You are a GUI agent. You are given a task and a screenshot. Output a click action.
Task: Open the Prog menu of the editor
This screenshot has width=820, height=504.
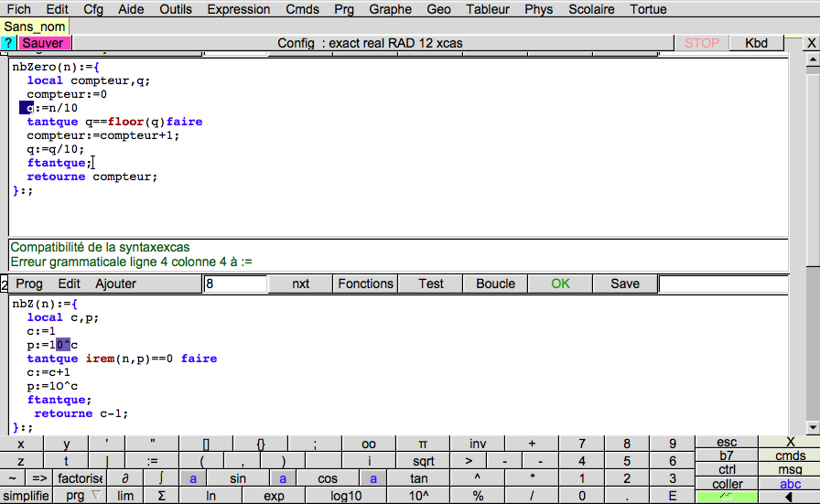tap(29, 284)
